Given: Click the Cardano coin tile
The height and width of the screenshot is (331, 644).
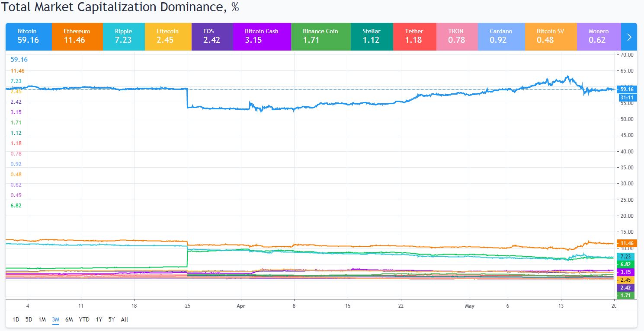Looking at the screenshot, I should [x=501, y=36].
